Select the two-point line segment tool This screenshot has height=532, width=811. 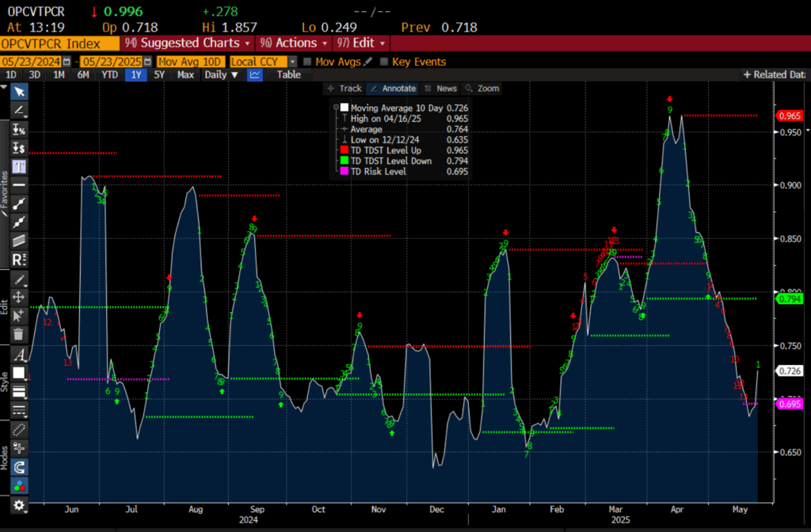[19, 203]
